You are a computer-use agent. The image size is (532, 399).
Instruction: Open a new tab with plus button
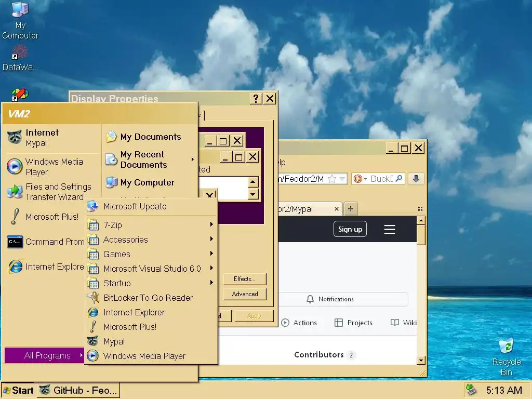pos(351,209)
